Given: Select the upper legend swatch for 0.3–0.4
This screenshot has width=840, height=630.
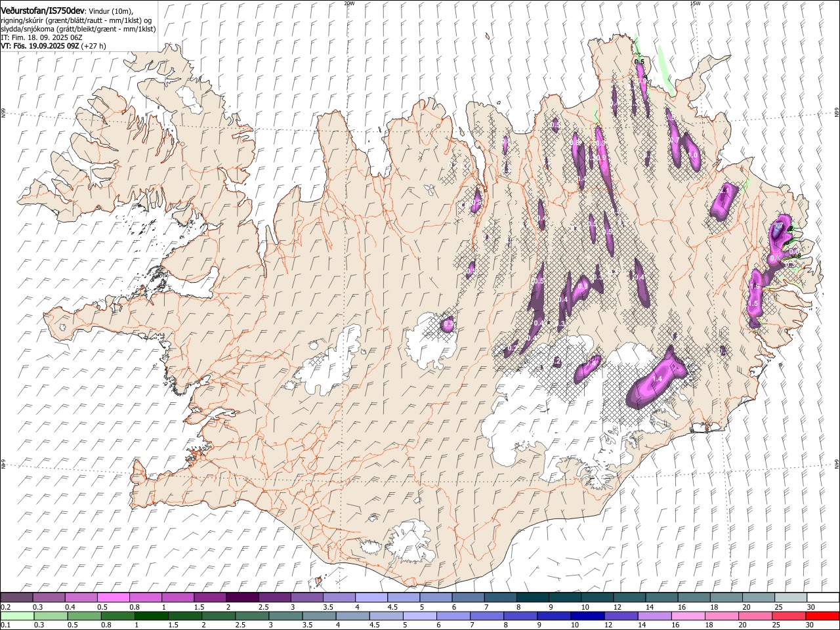Looking at the screenshot, I should click(x=49, y=598).
